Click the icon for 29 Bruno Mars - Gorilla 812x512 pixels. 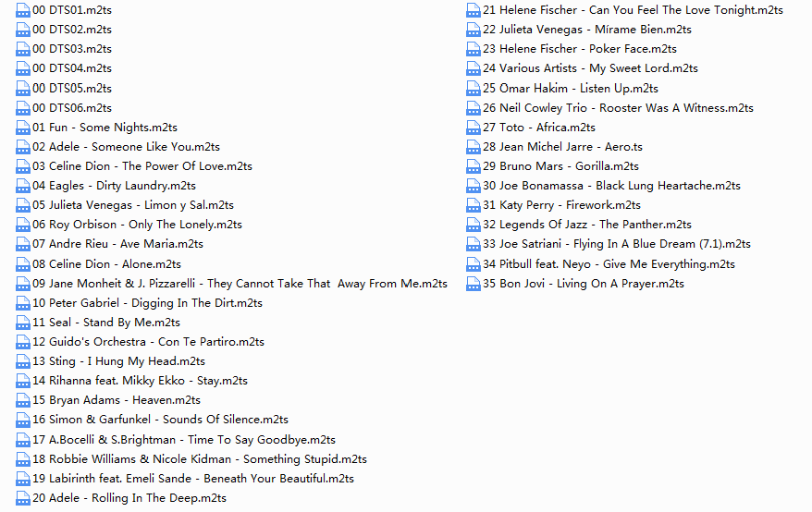pos(474,166)
